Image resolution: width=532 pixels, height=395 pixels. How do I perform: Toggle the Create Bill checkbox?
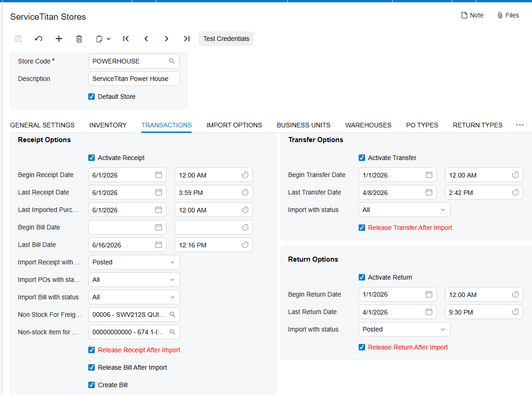(x=92, y=385)
